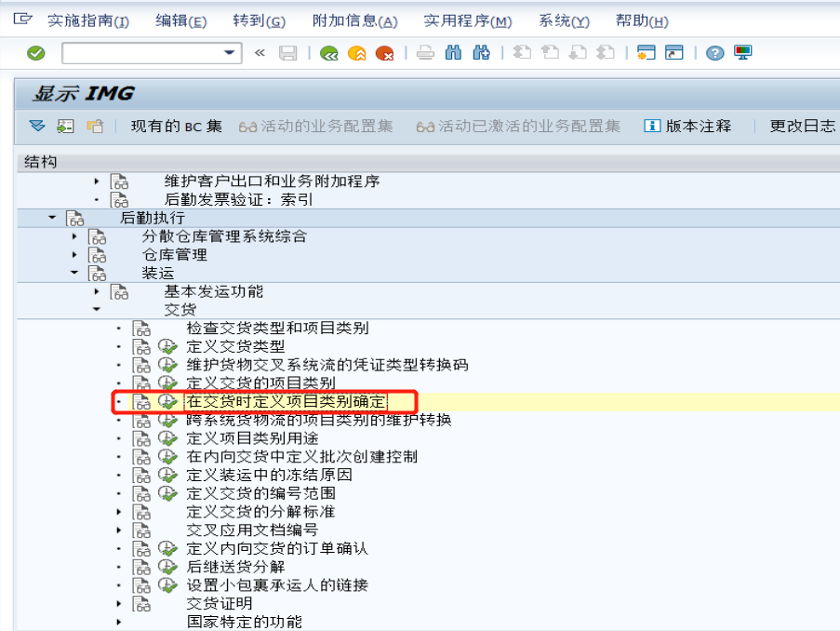The image size is (840, 631).
Task: Open the 转到(G) menu
Action: (x=260, y=20)
